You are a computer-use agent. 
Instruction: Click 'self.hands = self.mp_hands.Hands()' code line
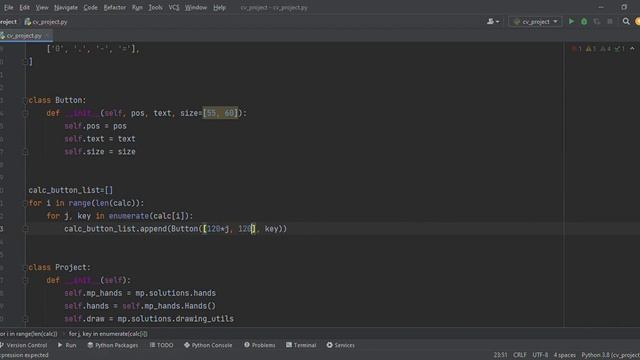point(140,306)
